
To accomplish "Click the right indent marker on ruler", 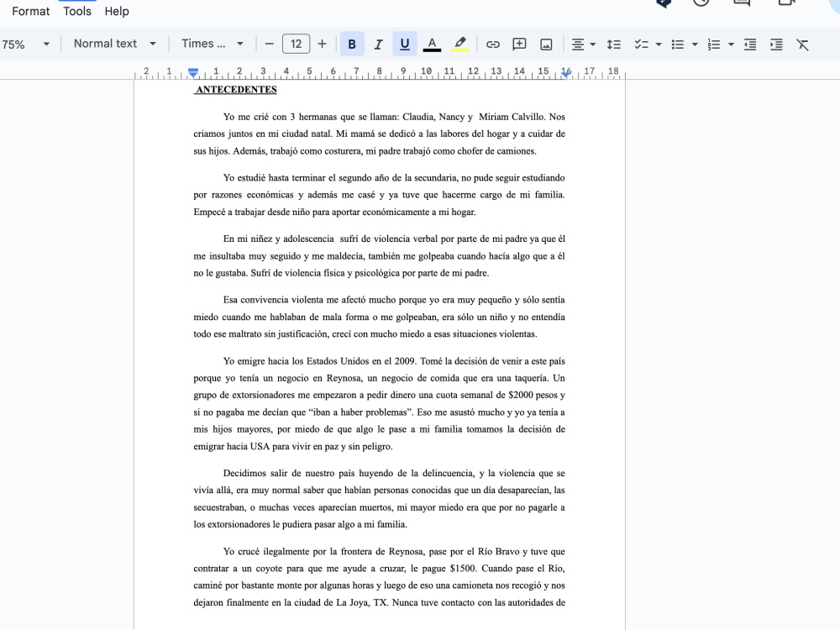I will point(565,74).
